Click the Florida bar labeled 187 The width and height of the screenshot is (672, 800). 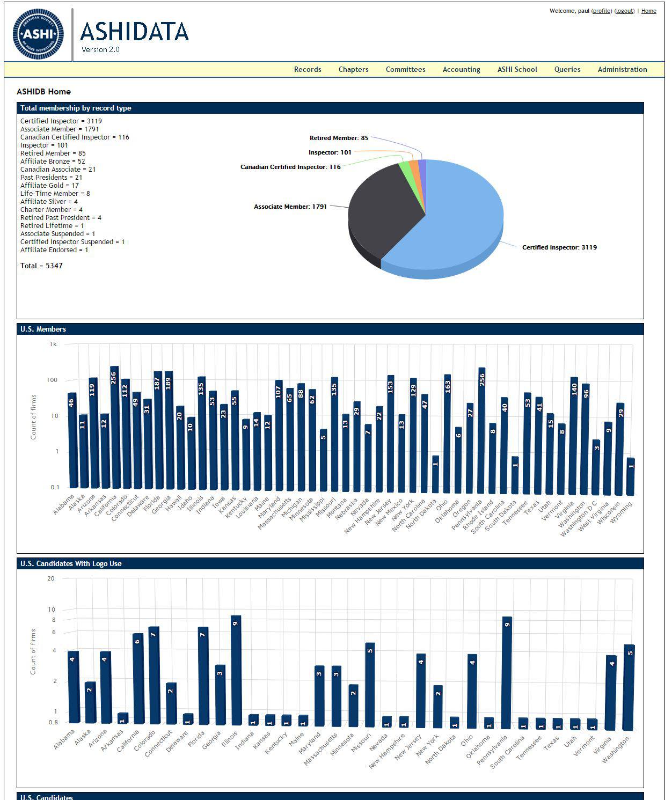pyautogui.click(x=158, y=430)
